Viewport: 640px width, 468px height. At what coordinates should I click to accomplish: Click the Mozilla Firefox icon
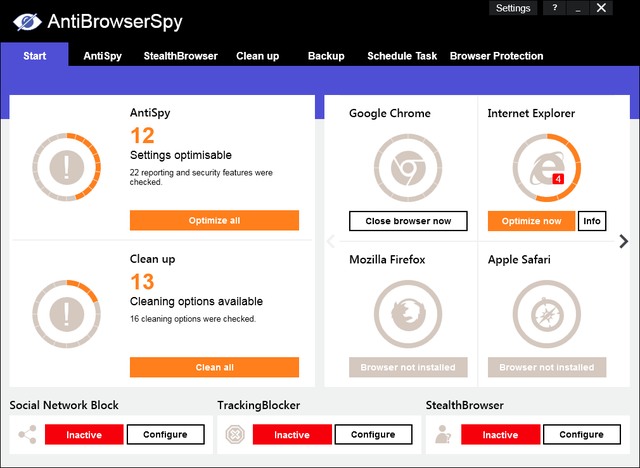coord(408,314)
